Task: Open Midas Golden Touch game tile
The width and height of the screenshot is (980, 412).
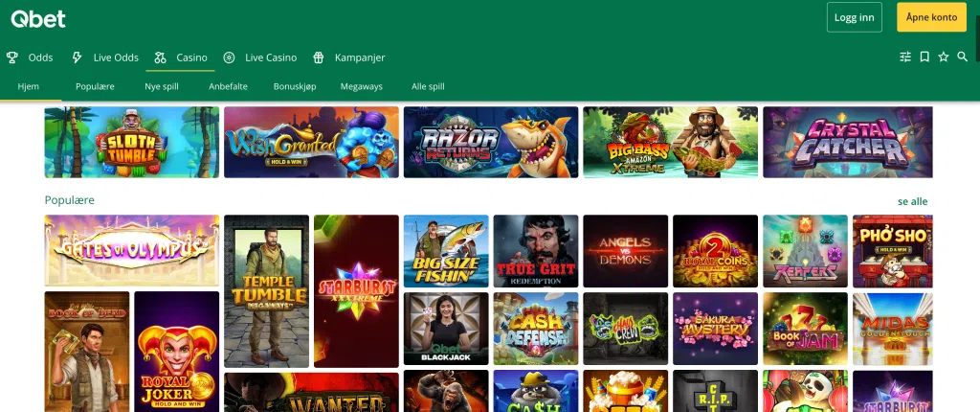Action: click(x=893, y=329)
